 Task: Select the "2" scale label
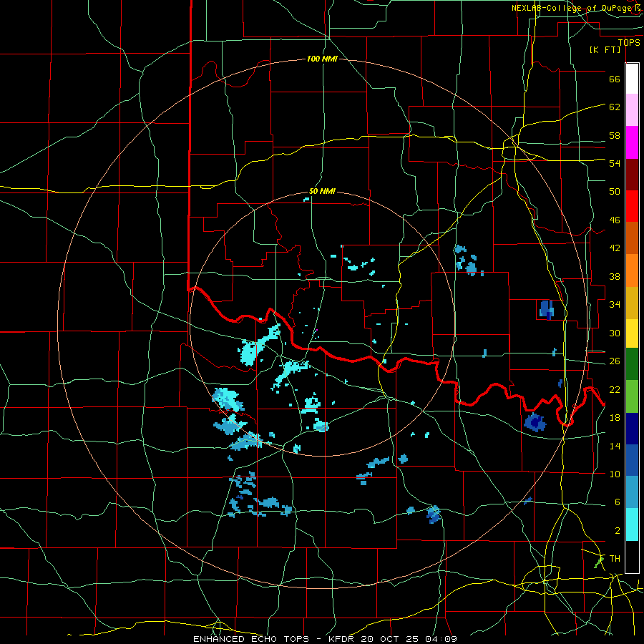click(617, 531)
